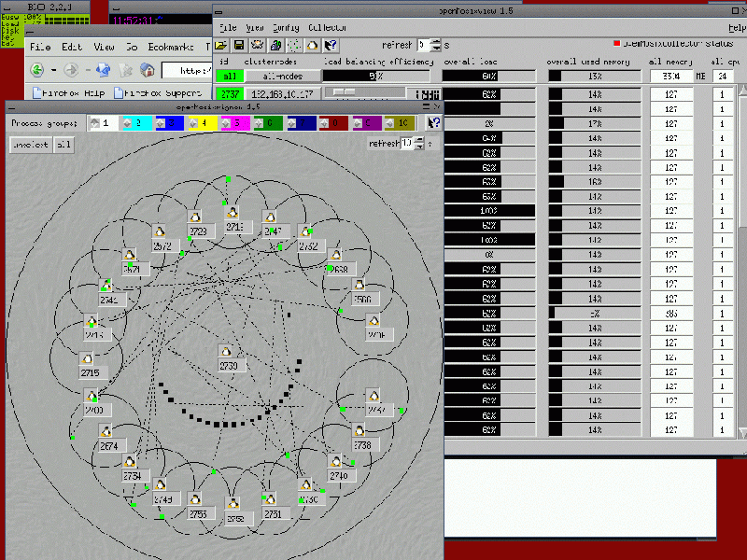Open the Collector menu

click(x=327, y=28)
